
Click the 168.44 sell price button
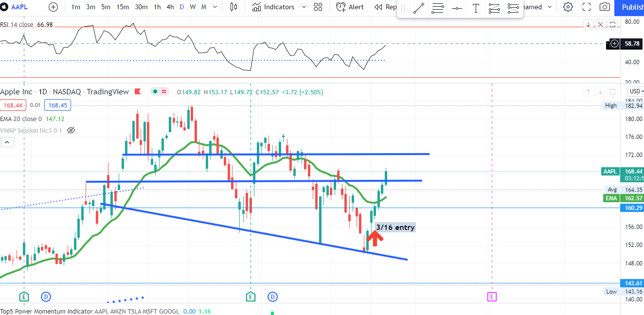[13, 105]
